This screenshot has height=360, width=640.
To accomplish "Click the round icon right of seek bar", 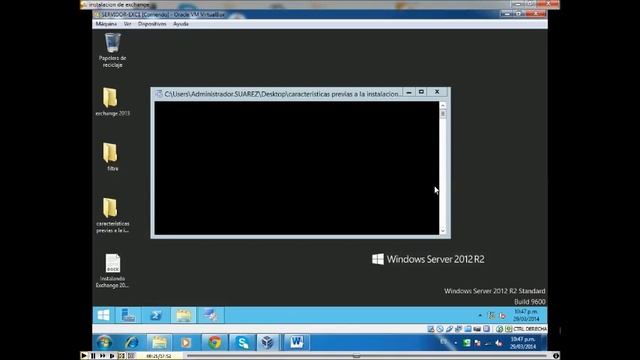I will (556, 356).
